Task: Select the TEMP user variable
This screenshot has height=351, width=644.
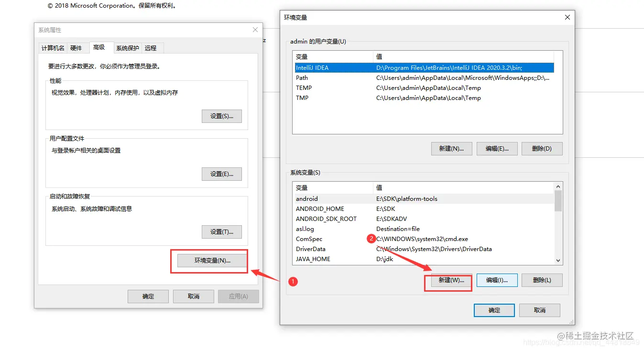Action: point(424,88)
